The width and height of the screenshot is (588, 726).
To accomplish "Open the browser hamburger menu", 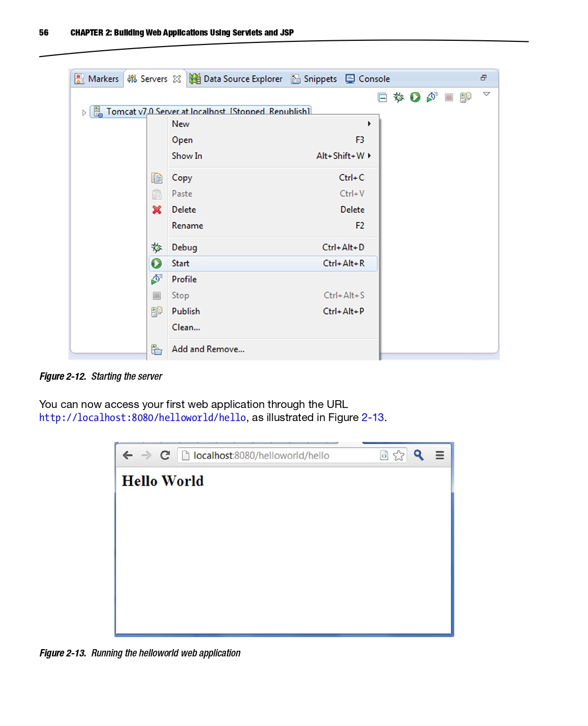I will pos(440,456).
